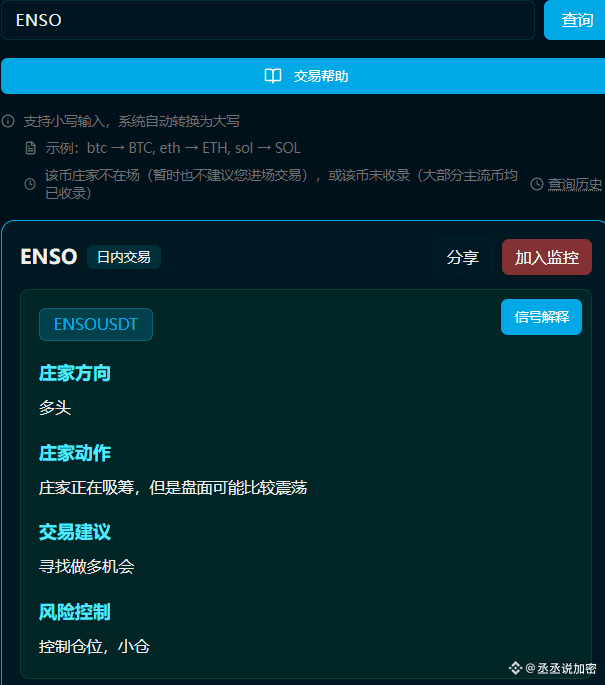This screenshot has height=685, width=605.
Task: Click the book icon in 交易帮助
Action: pos(273,76)
